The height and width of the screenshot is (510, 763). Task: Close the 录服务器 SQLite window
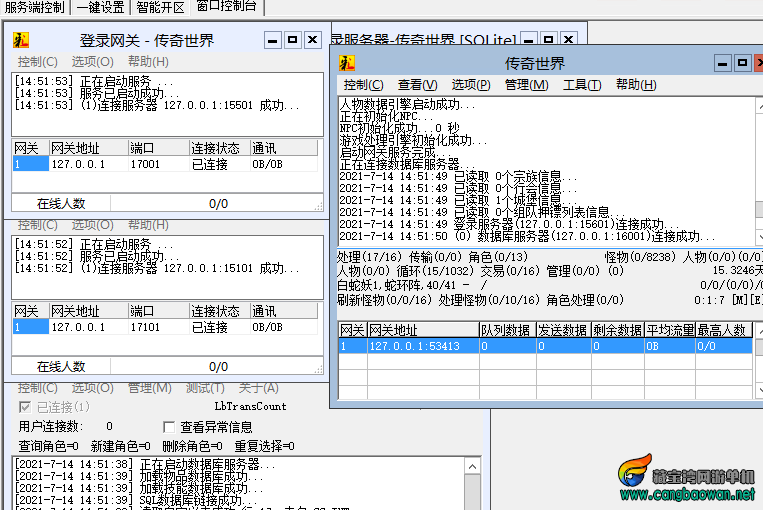pos(568,38)
